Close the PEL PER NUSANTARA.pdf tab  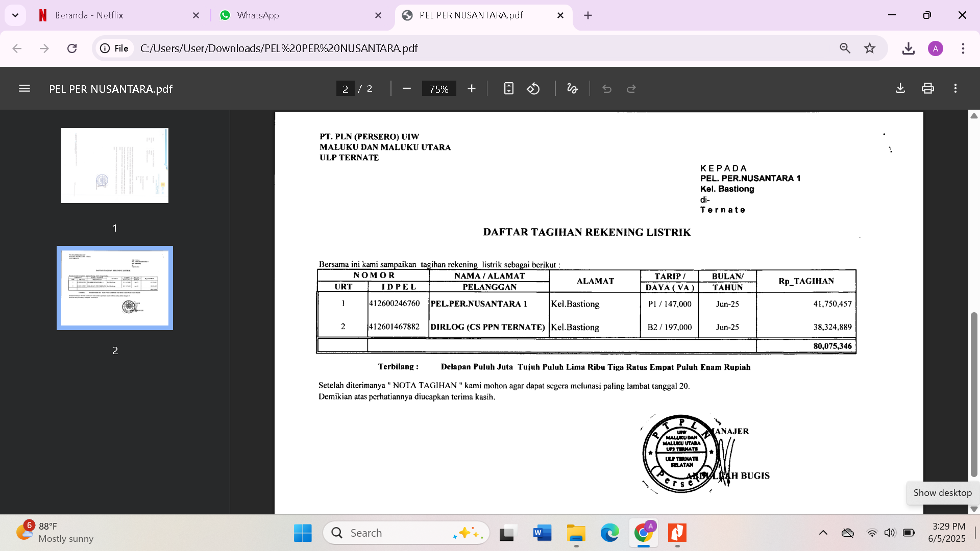point(560,15)
